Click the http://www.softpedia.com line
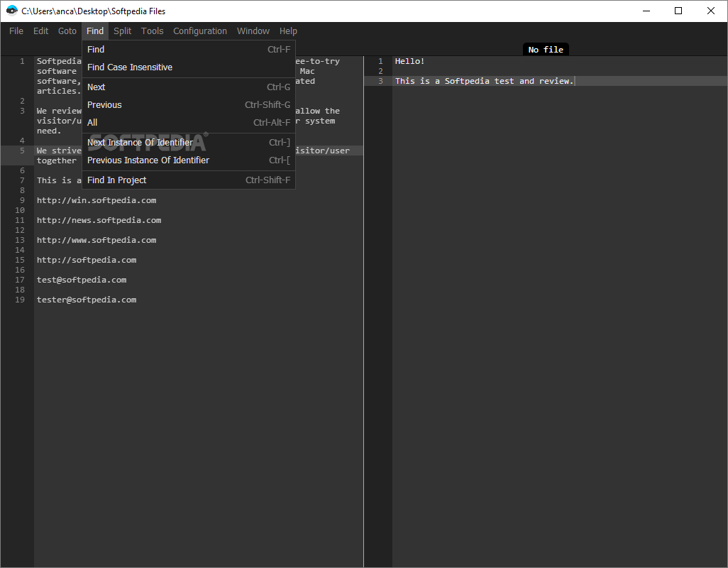 [96, 240]
